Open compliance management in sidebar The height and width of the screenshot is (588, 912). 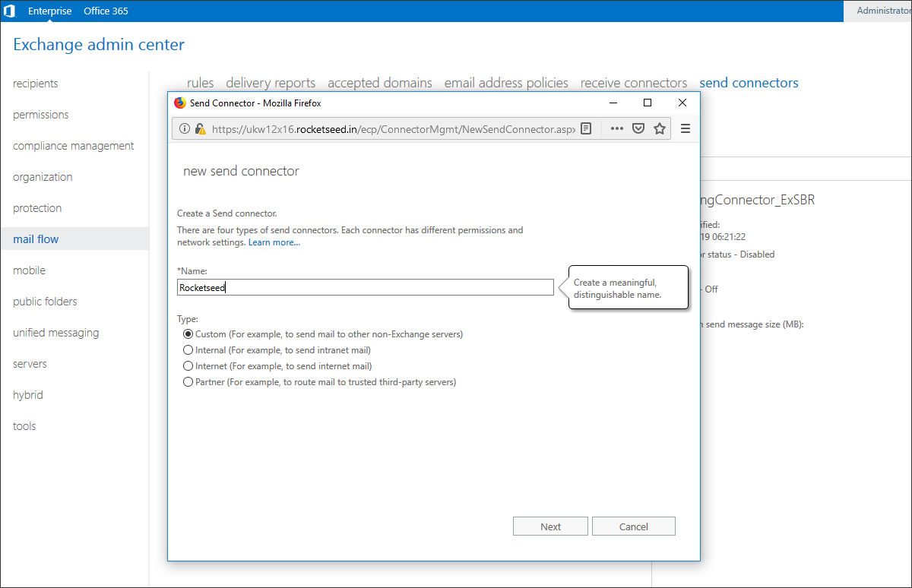pos(74,146)
